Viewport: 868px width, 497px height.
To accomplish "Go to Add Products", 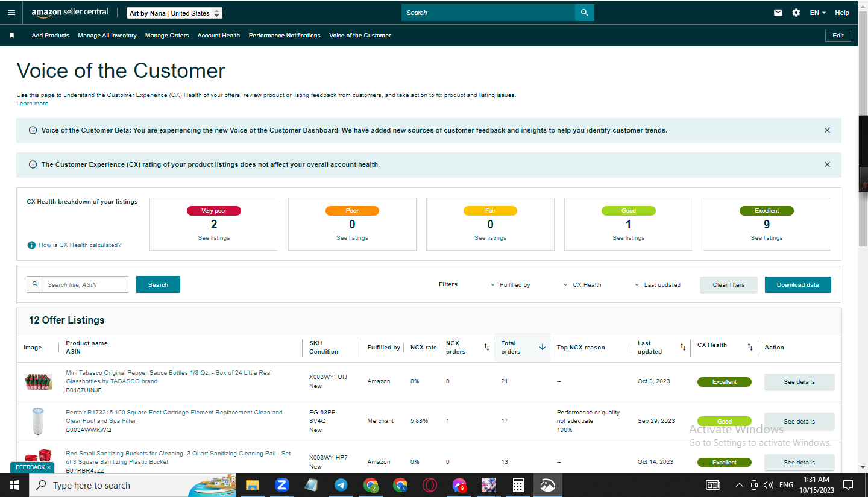I will pyautogui.click(x=51, y=36).
